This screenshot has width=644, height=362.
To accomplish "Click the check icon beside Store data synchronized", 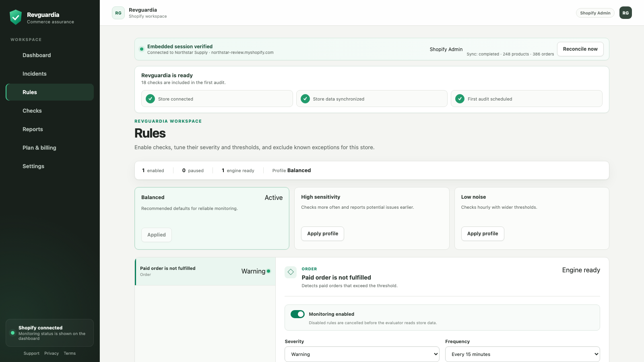I will coord(305,99).
